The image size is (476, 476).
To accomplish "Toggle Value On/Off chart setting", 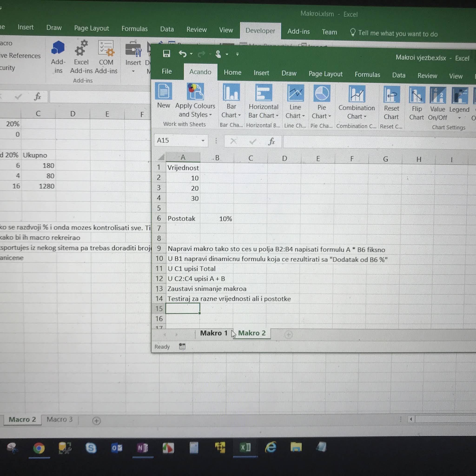I will (x=438, y=96).
